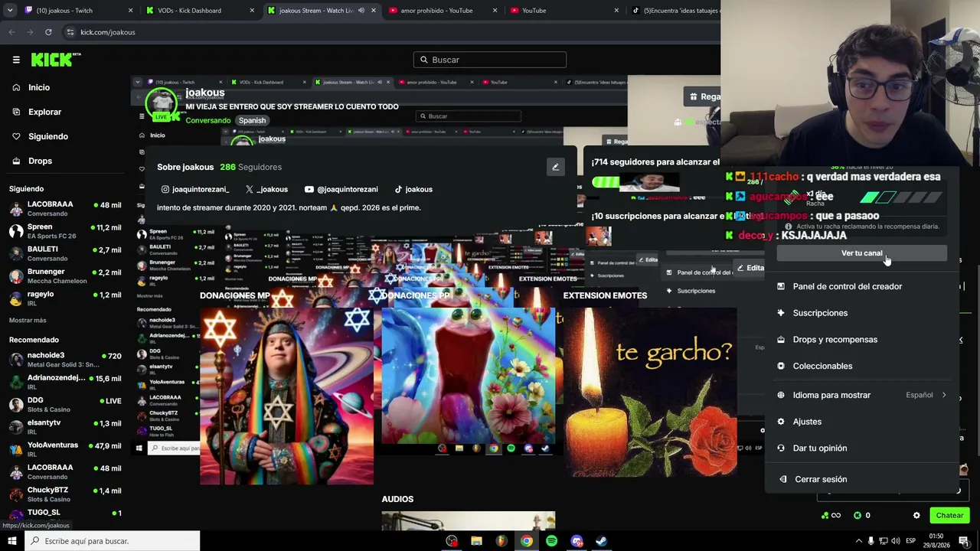This screenshot has width=980, height=551.
Task: Open the Windows notification center icon
Action: (964, 541)
